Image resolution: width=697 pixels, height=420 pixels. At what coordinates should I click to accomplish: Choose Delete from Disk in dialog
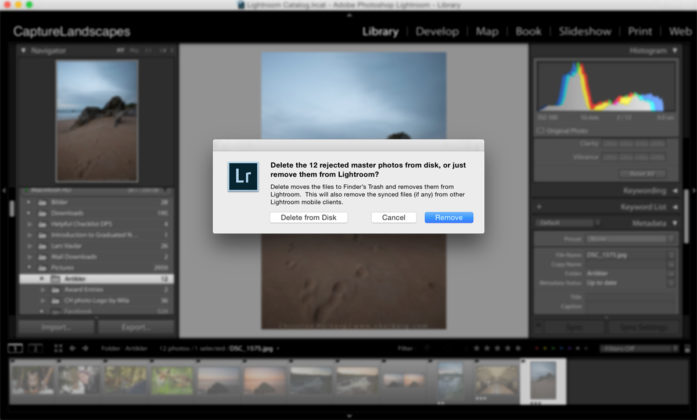[308, 217]
